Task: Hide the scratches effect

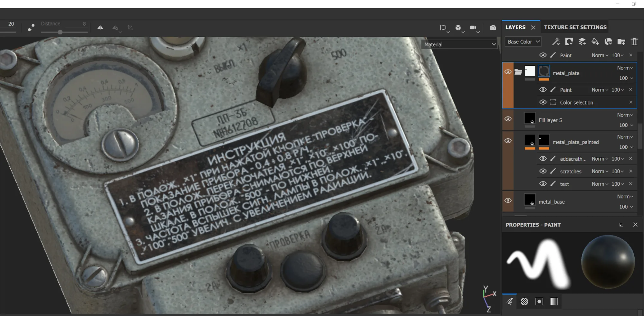Action: 543,171
